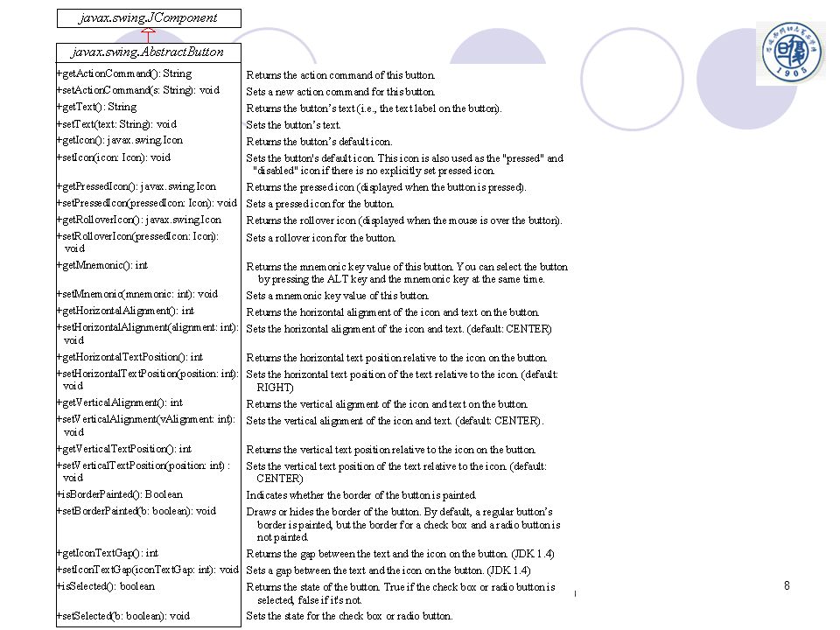
Task: Click 'Indicates whether the border' description
Action: (361, 495)
